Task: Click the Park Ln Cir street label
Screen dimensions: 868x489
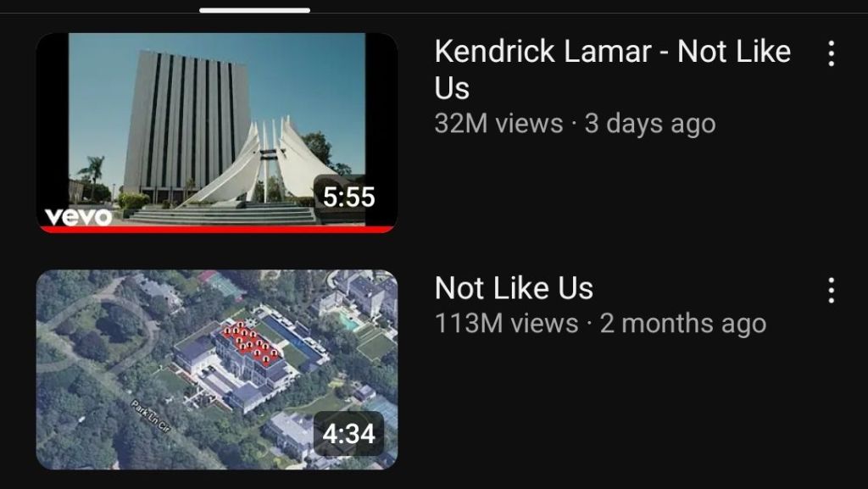Action: click(151, 415)
